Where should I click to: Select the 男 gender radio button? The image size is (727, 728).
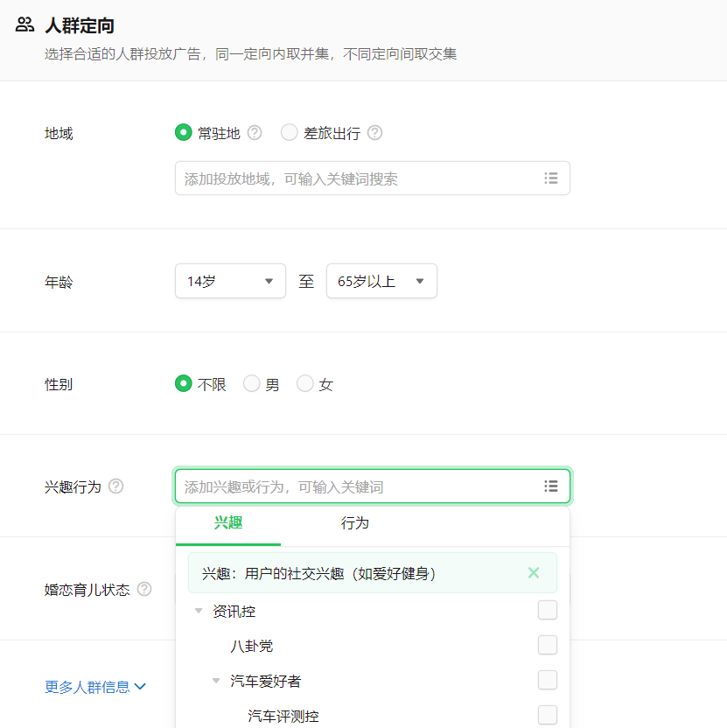(251, 383)
